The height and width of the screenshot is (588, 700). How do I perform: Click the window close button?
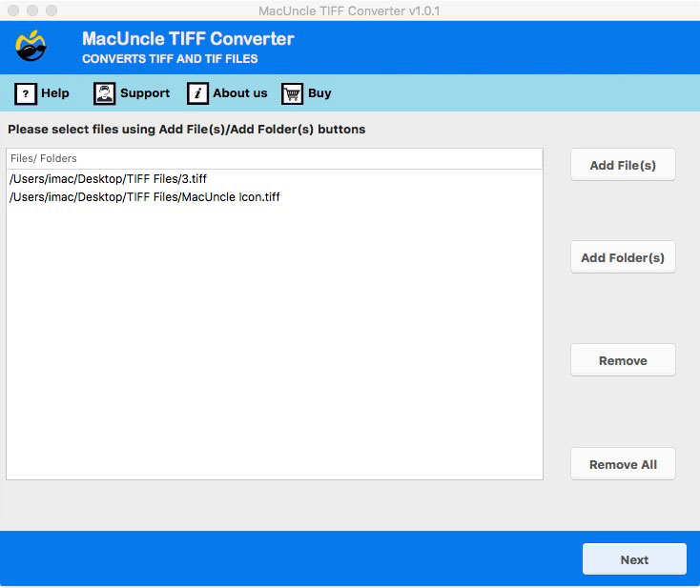13,10
